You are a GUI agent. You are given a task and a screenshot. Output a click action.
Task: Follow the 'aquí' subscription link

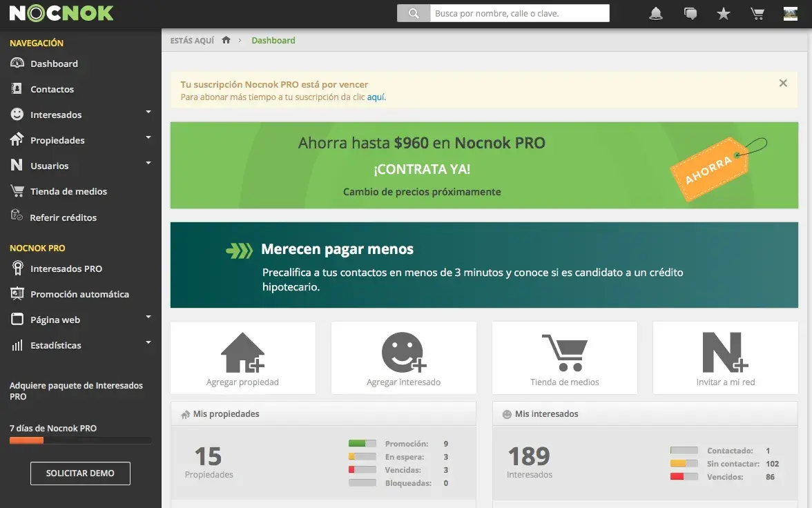(376, 97)
